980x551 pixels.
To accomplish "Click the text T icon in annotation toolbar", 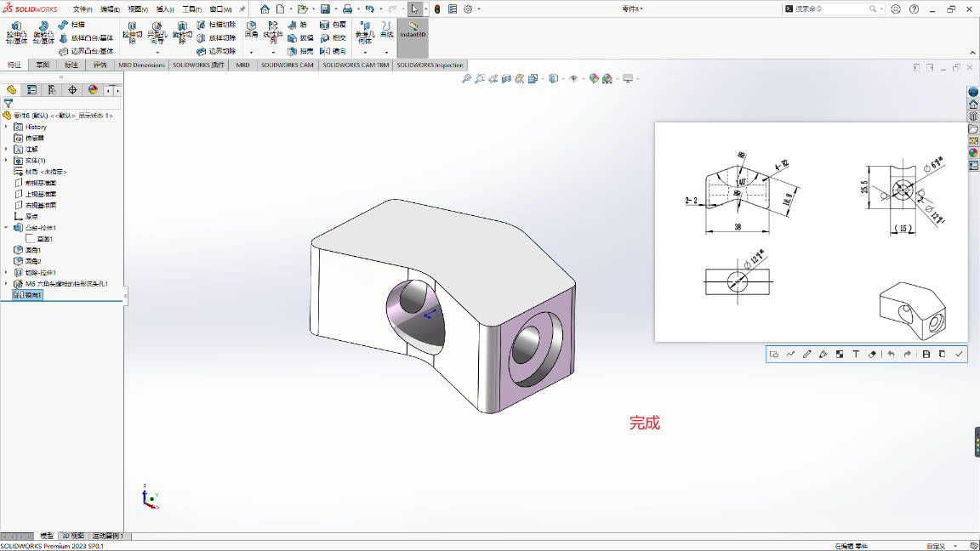I will [856, 355].
